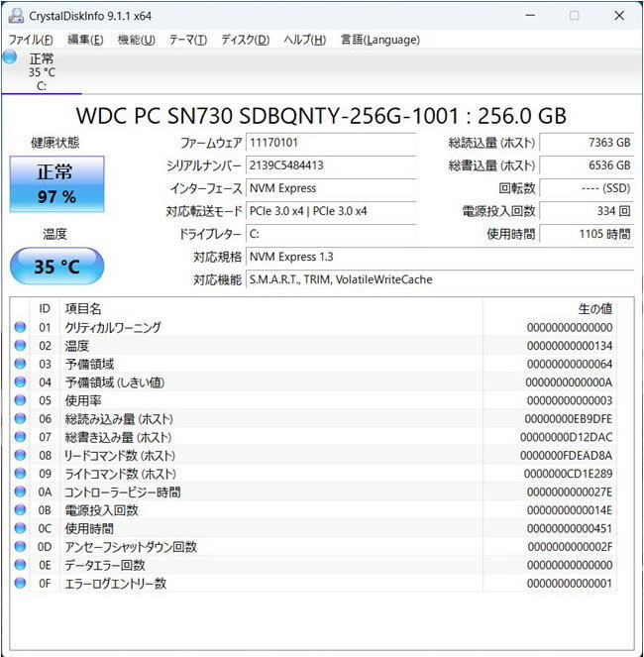Click raw value 00000000D12DAC
Viewport: 644px width, 657px height.
tap(566, 437)
